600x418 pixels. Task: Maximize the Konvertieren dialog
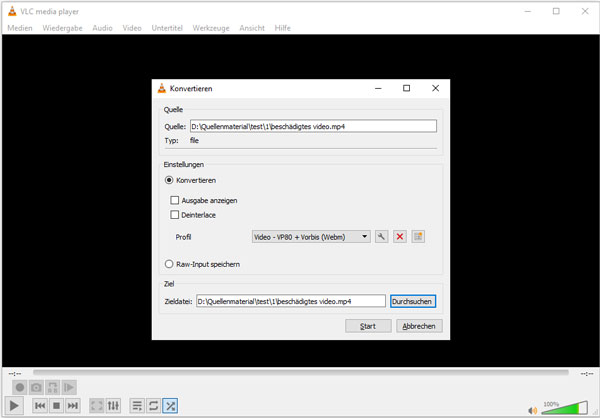click(x=406, y=88)
